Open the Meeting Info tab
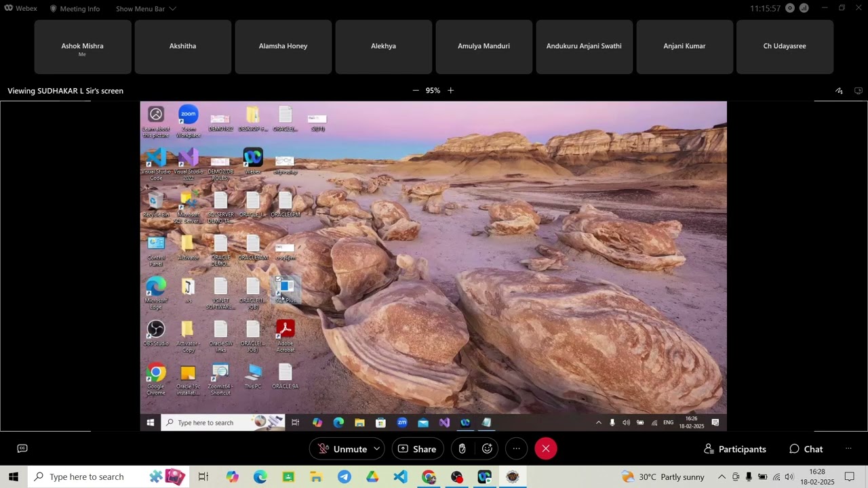The height and width of the screenshot is (488, 868). pos(75,9)
